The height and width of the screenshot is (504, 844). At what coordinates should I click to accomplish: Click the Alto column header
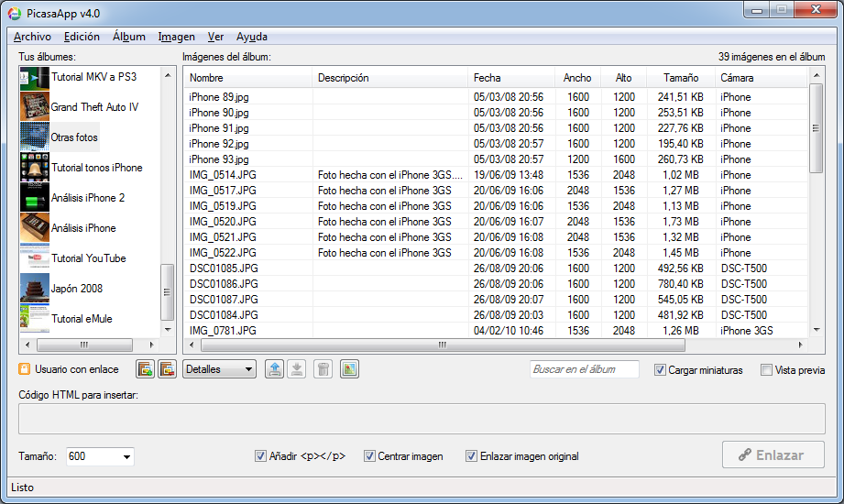pos(623,78)
